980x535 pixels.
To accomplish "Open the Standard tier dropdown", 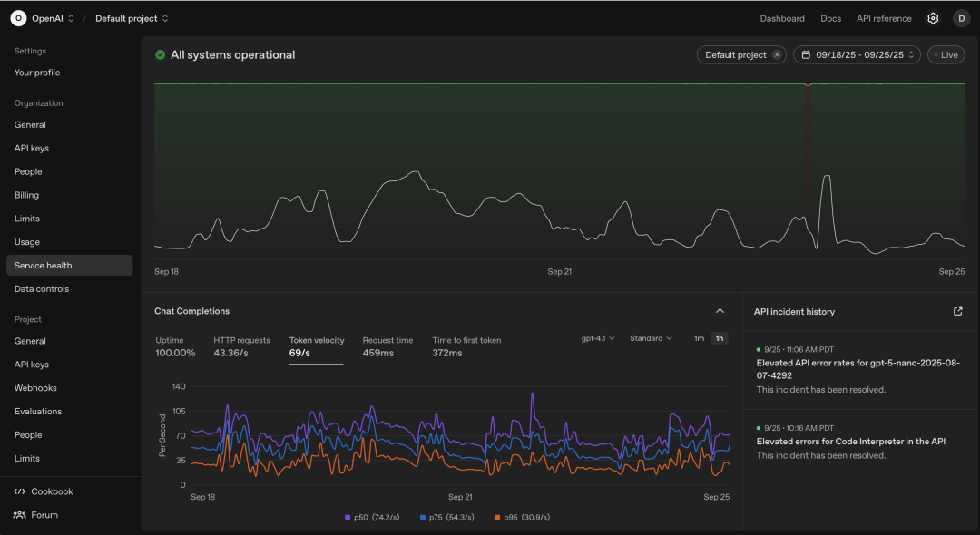I will coord(651,338).
